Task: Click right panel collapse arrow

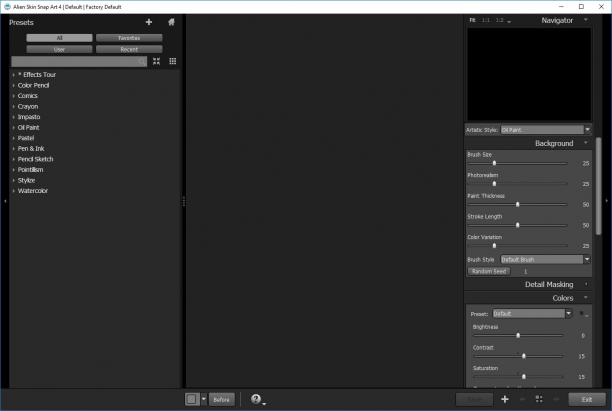Action: click(607, 201)
